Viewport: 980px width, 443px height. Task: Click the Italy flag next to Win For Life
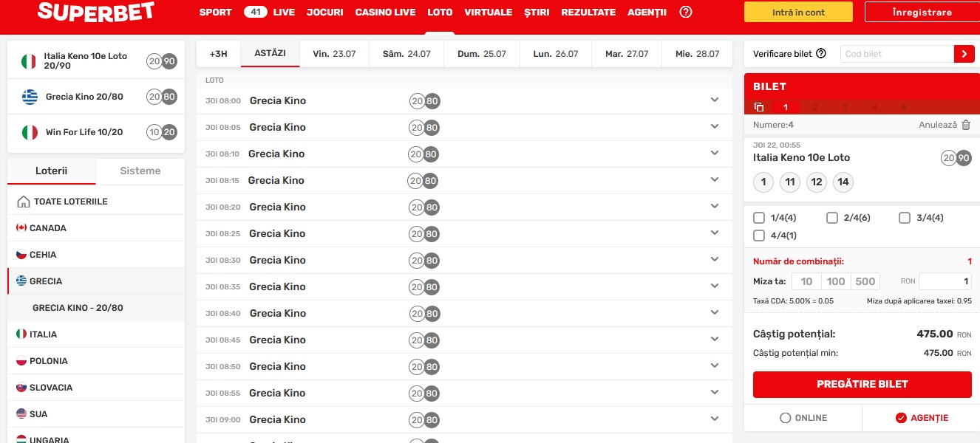tap(30, 132)
